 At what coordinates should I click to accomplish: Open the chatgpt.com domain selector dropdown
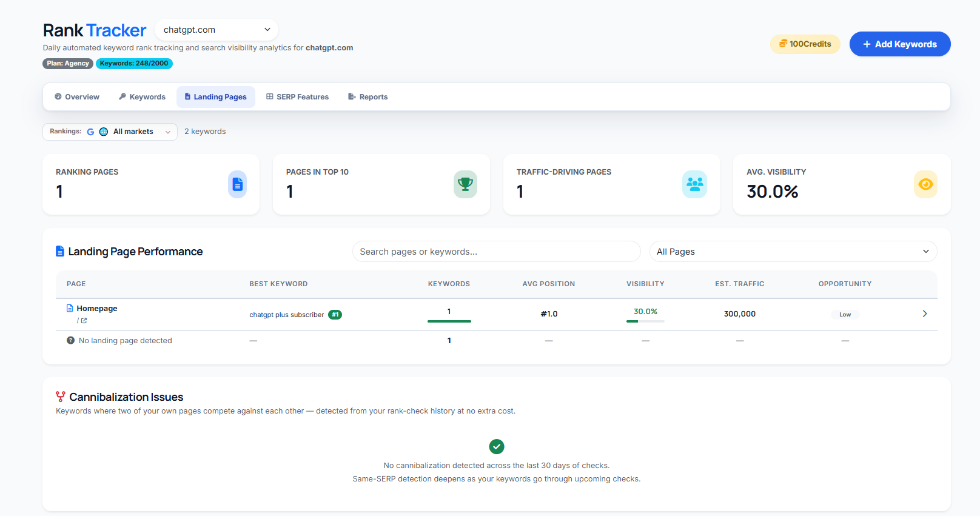tap(216, 30)
